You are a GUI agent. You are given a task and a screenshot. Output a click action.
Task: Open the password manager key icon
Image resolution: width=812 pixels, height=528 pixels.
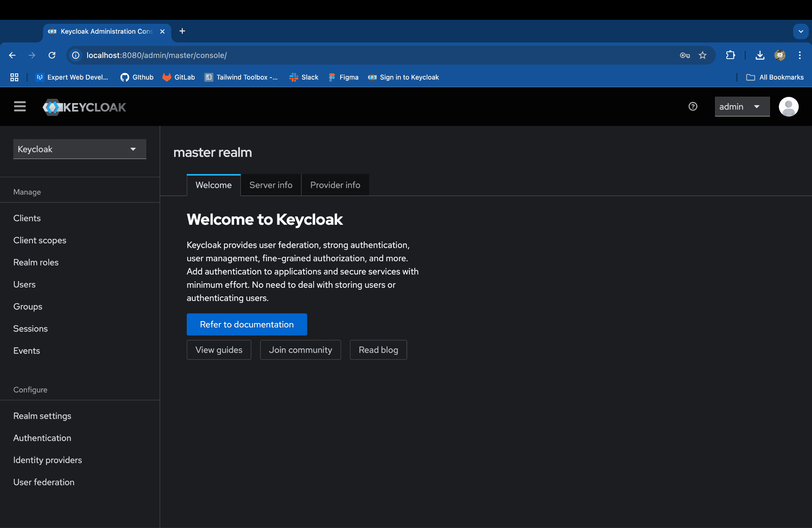(x=685, y=55)
